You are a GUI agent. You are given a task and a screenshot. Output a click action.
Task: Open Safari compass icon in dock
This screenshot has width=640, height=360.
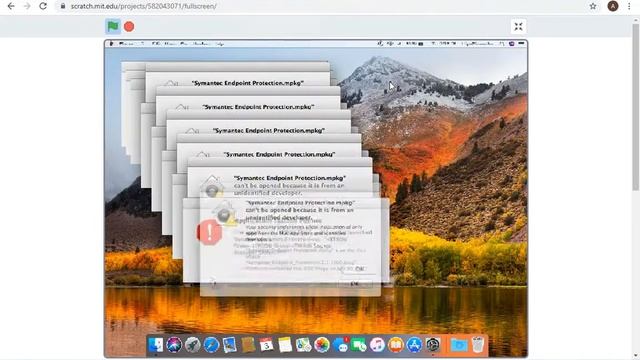pyautogui.click(x=211, y=345)
